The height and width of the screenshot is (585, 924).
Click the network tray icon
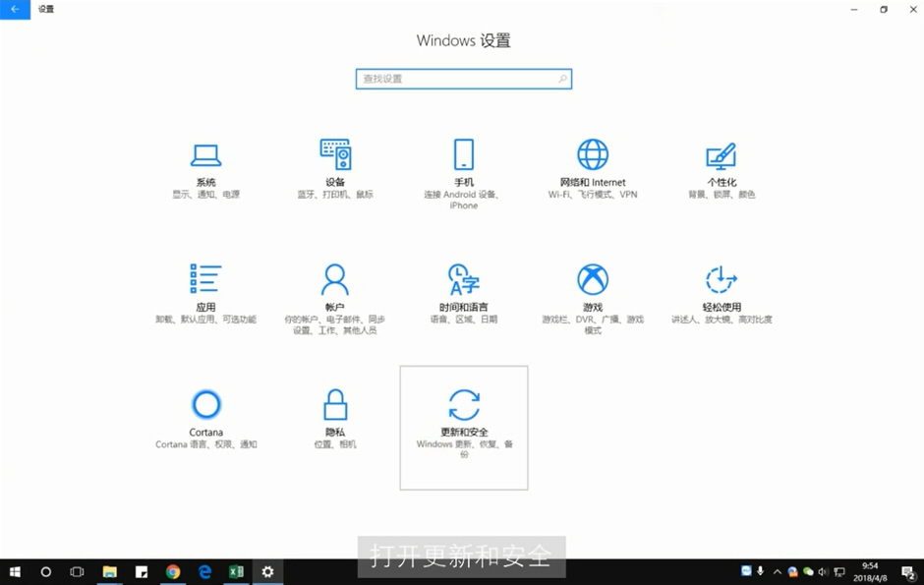point(839,571)
